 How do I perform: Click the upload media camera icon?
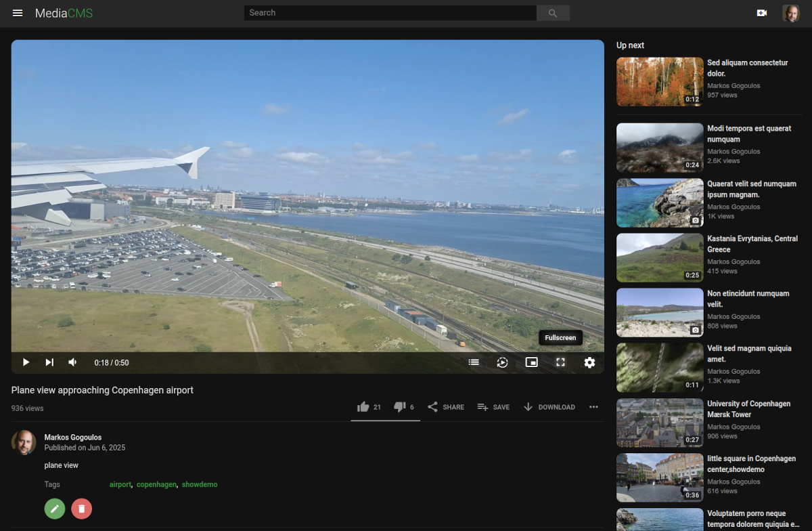point(762,13)
